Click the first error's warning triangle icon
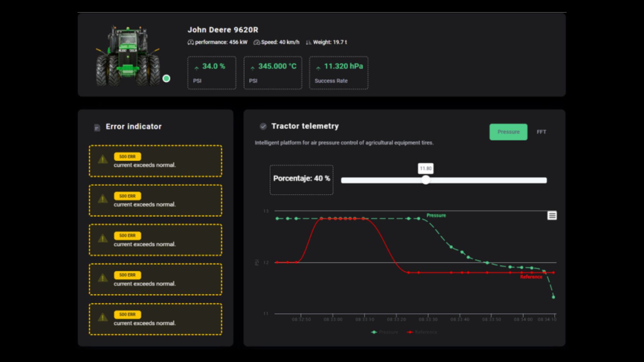Screen dimensions: 644x362 coord(103,160)
